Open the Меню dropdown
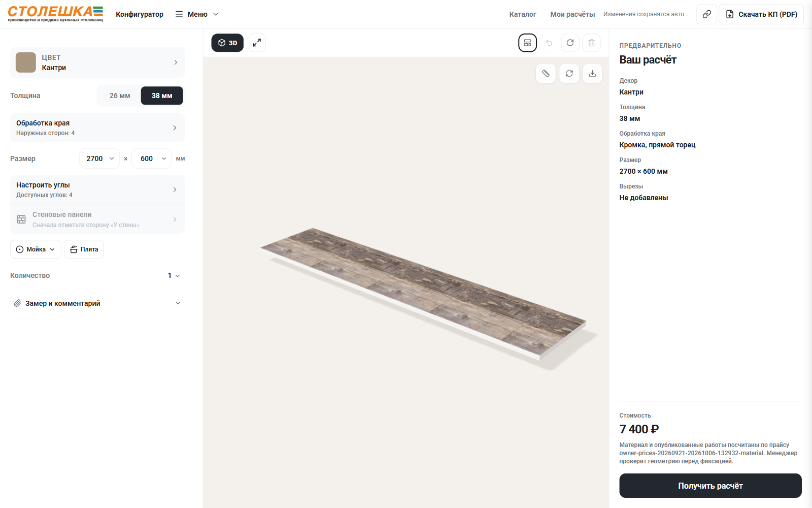The width and height of the screenshot is (812, 508). point(197,14)
